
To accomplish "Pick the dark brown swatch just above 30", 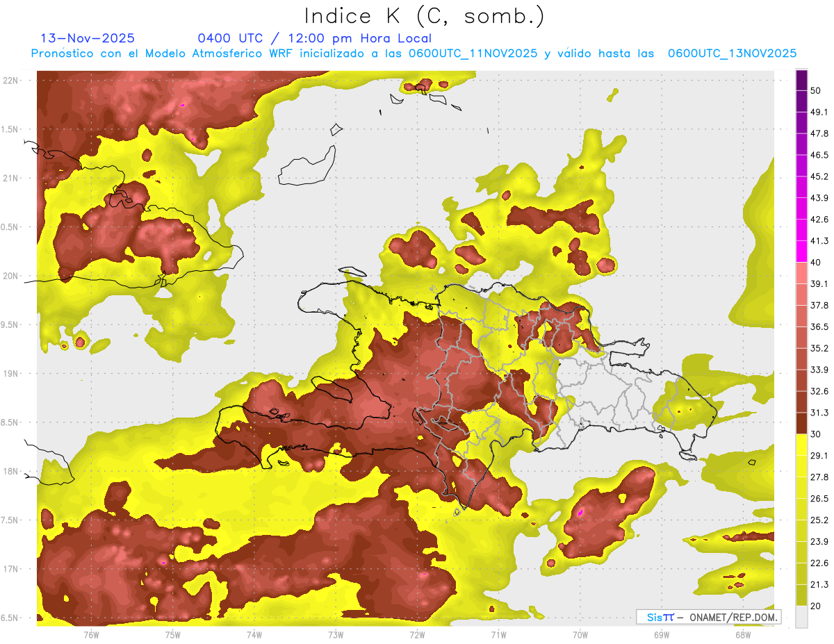I will click(802, 424).
